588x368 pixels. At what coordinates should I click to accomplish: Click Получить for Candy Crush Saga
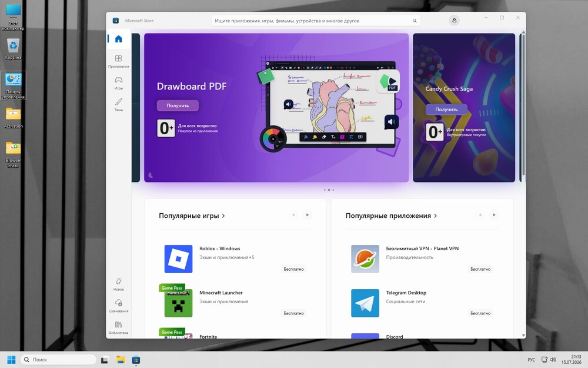(x=446, y=110)
